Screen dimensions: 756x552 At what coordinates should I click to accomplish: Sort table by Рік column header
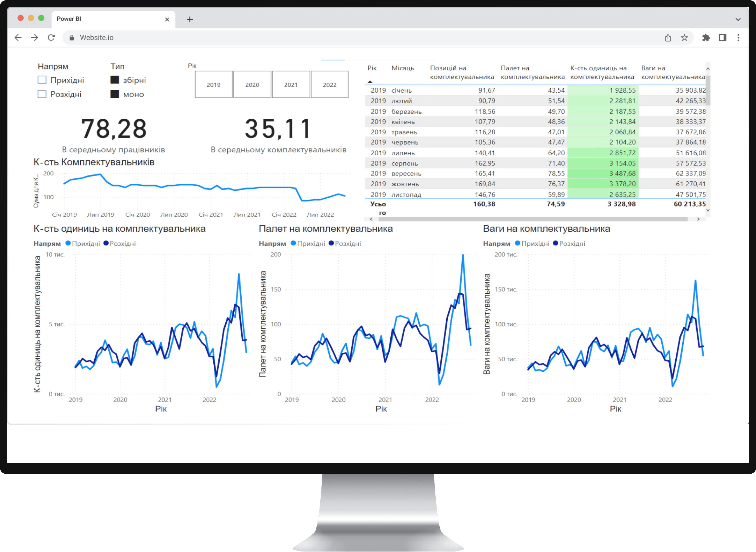click(x=372, y=68)
